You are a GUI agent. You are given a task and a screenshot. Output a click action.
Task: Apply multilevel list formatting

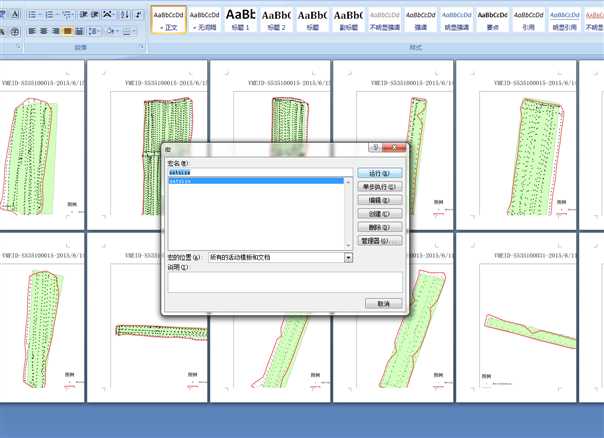coord(68,15)
